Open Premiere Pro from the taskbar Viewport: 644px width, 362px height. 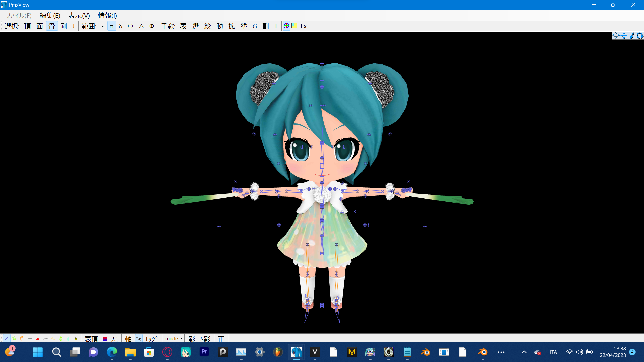[204, 352]
